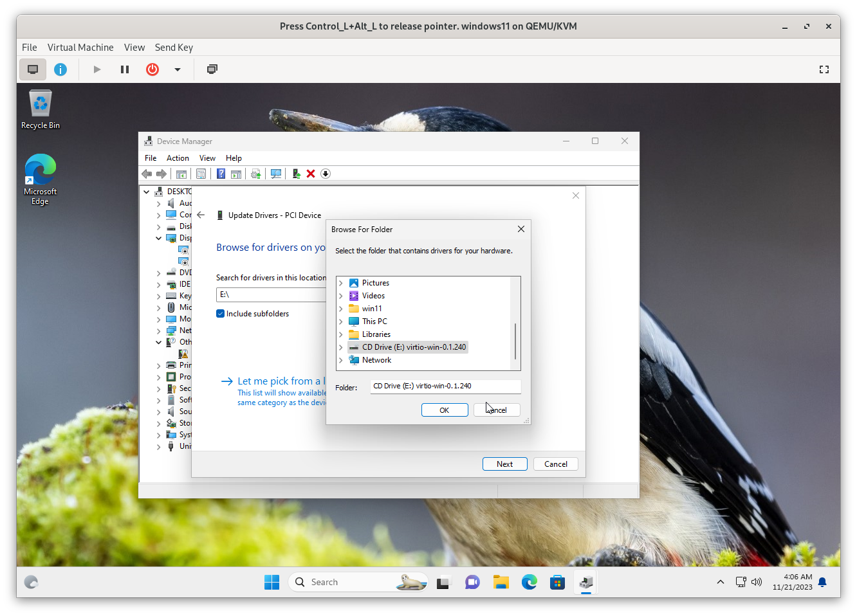The image size is (857, 616).
Task: Open the Microsoft Edge desktop shortcut
Action: pyautogui.click(x=41, y=179)
